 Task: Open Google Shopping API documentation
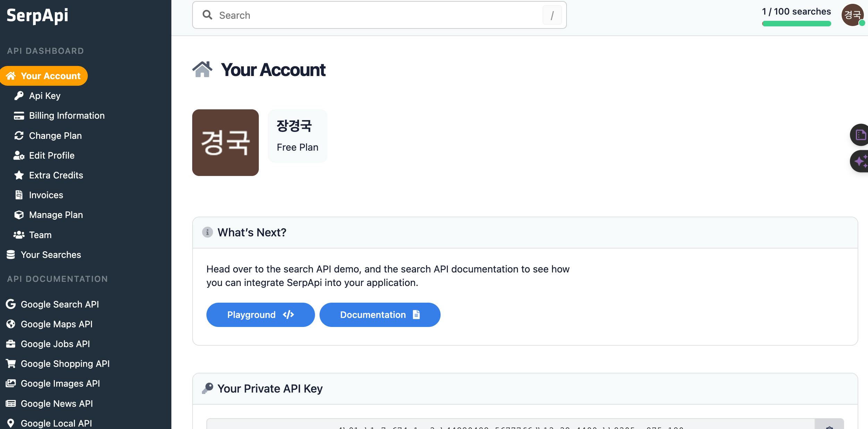click(65, 364)
